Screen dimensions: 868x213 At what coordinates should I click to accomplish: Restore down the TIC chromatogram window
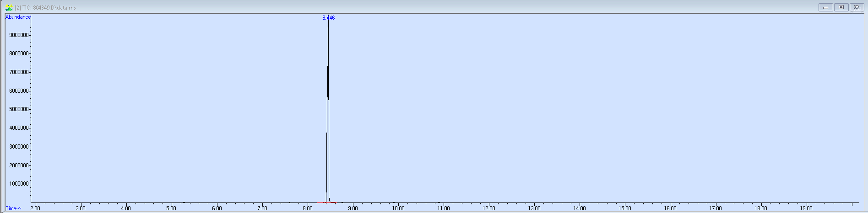841,7
